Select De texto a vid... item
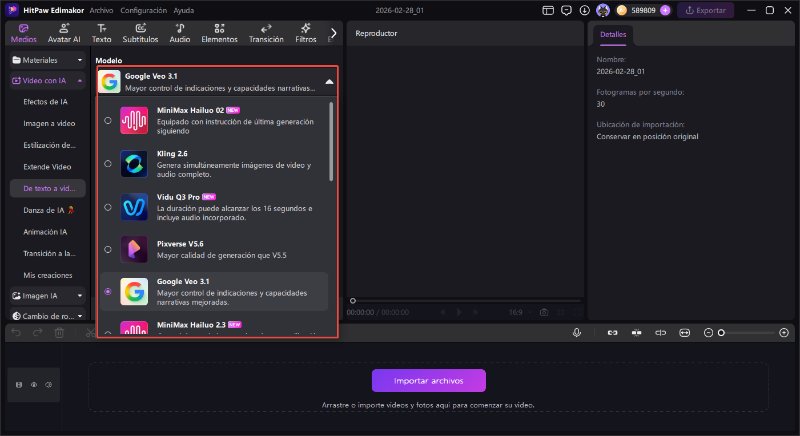Viewport: 800px width, 436px height. coord(47,188)
